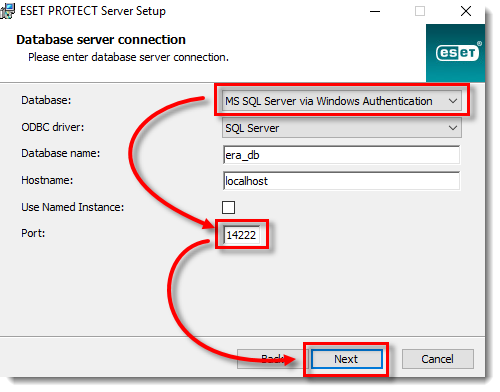Screen dimensions: 500x392
Task: Click the "Please enter database server connection." text
Action: coord(128,57)
